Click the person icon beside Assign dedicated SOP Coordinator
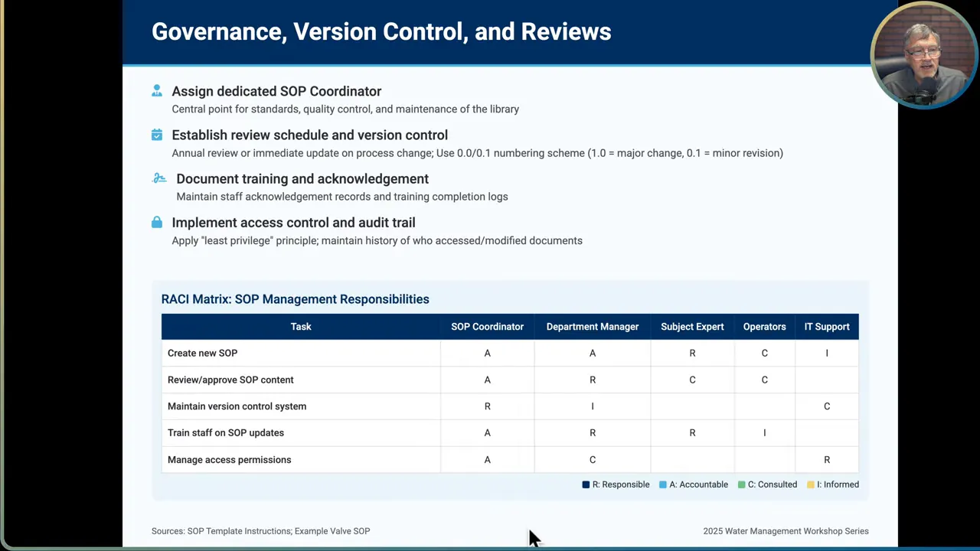This screenshot has width=980, height=551. tap(156, 90)
